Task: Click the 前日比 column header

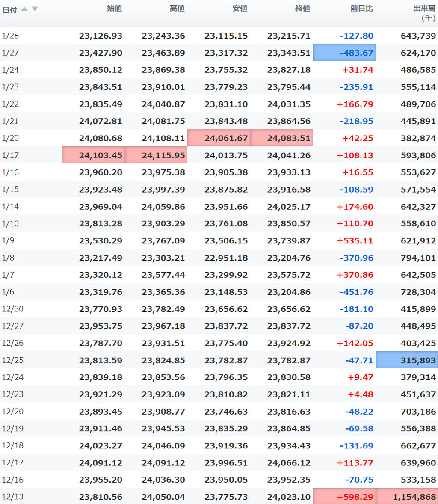Action: coord(361,9)
